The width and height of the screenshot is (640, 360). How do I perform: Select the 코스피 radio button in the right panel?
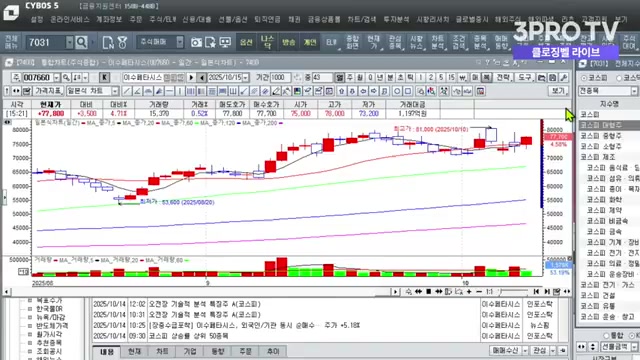pos(584,78)
